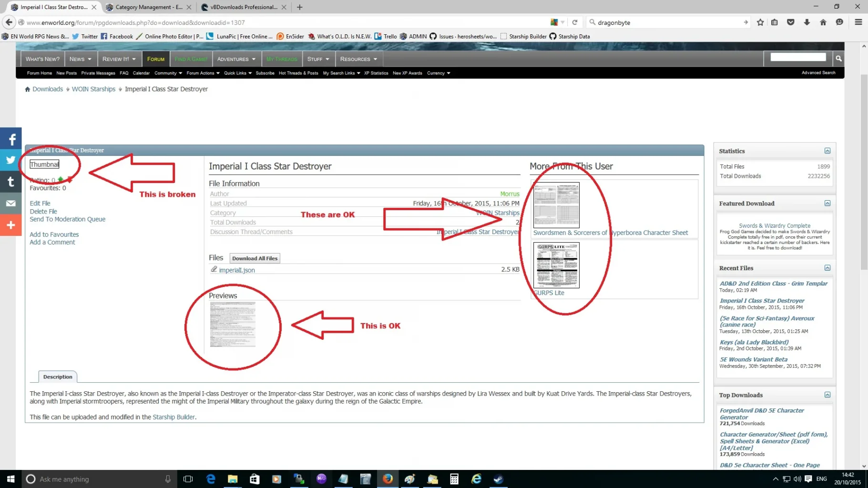Open the Forum Actions dropdown
868x488 pixels.
tap(203, 73)
